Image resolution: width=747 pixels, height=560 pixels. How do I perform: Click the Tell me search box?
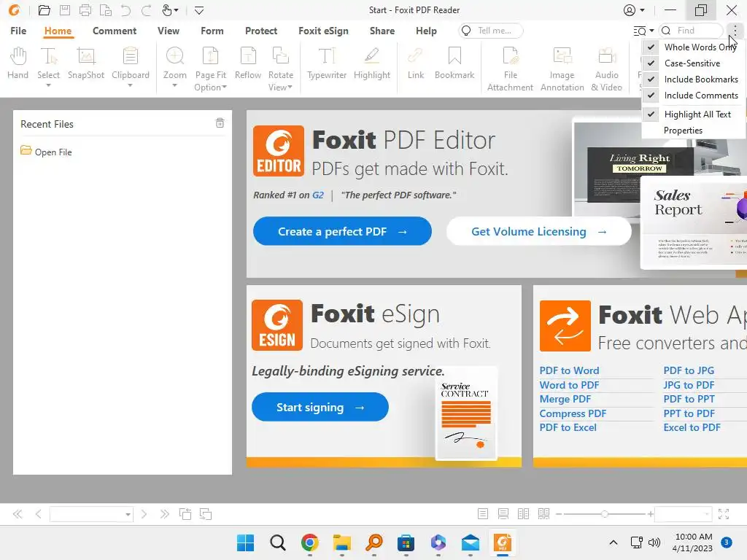(x=491, y=31)
